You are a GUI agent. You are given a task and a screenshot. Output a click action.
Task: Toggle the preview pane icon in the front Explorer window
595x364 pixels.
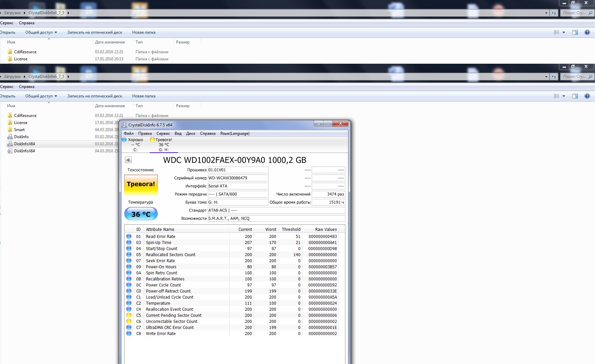(575, 96)
